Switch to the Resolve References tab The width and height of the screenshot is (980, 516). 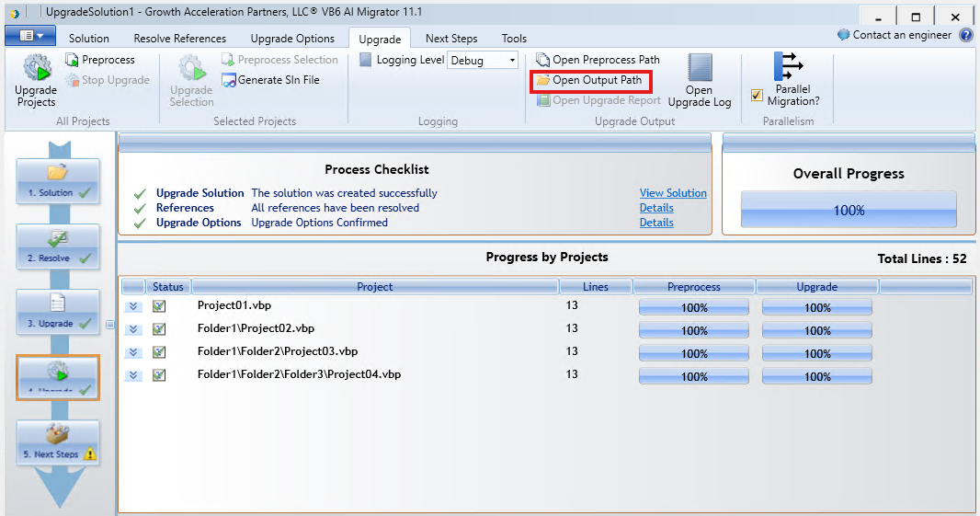(x=179, y=39)
